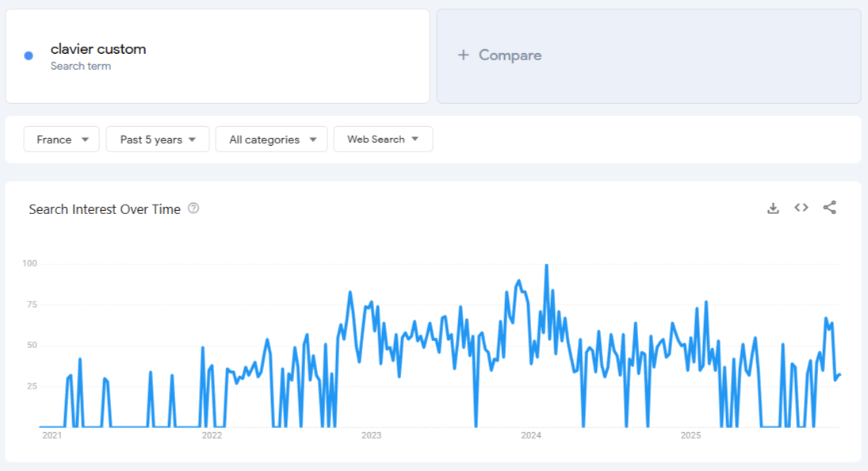Click the Search Interest Over Time heading
868x471 pixels.
[104, 209]
